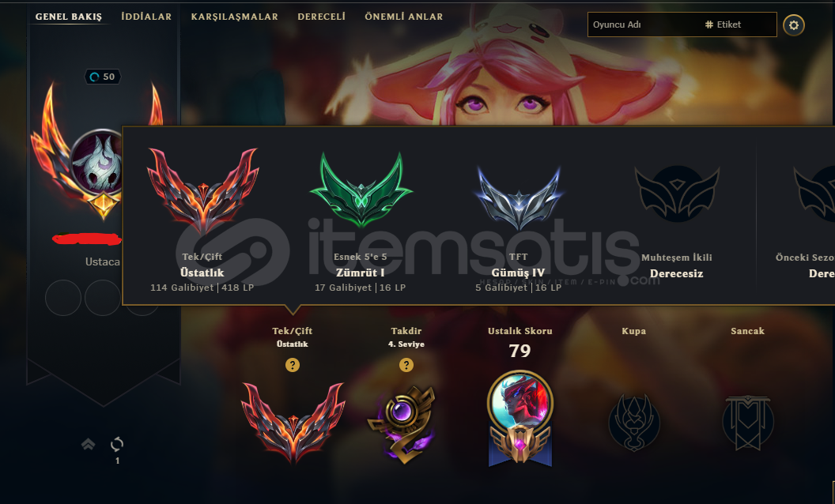
Task: Select the TFT Gümüş IV rank emblem
Action: click(519, 198)
